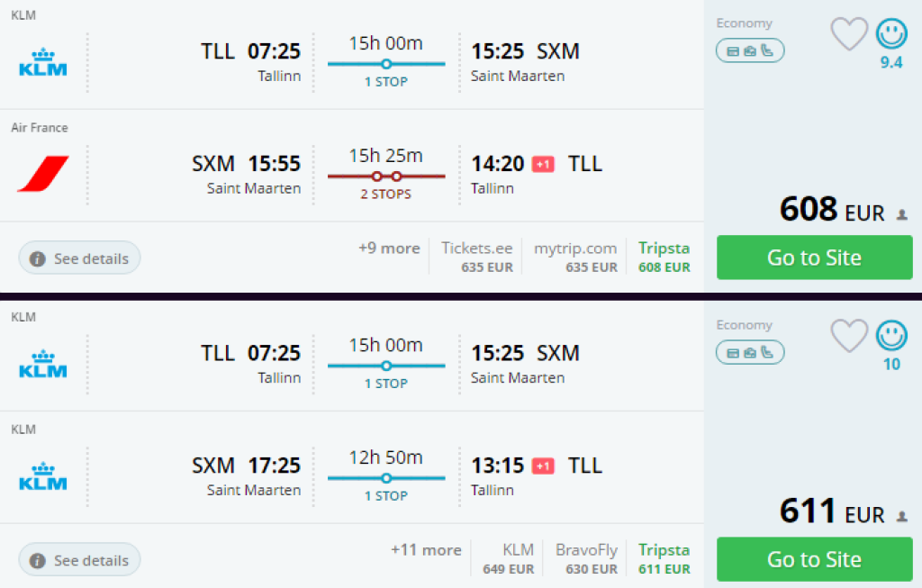
Task: Expand See details for the 611 EUR flight
Action: (x=80, y=560)
